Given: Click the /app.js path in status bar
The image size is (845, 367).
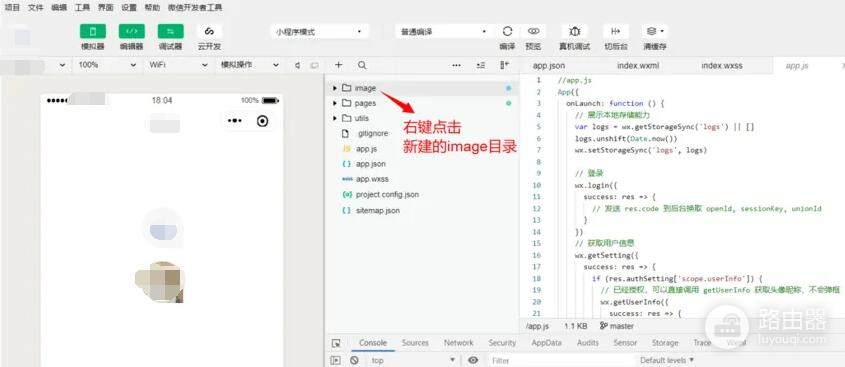Looking at the screenshot, I should pos(537,326).
